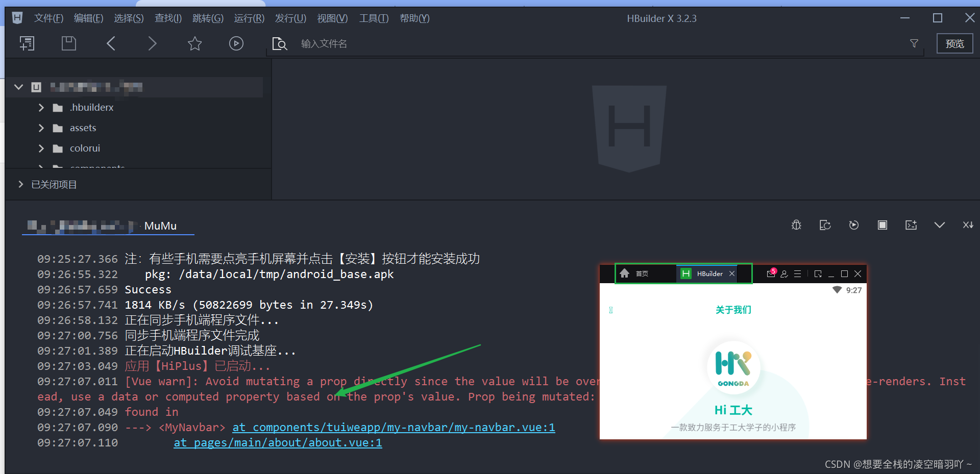The width and height of the screenshot is (980, 474).
Task: Open the 文件(F) menu
Action: pyautogui.click(x=48, y=18)
